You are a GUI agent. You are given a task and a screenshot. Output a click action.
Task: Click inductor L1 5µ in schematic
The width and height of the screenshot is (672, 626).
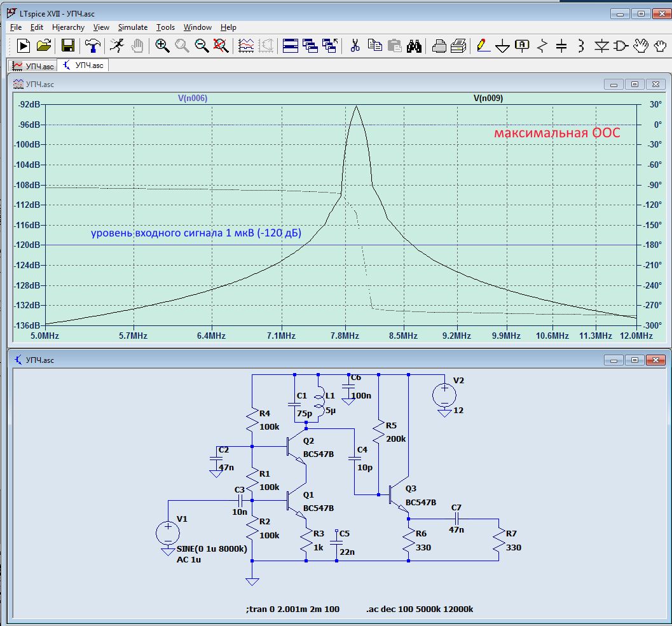(319, 402)
